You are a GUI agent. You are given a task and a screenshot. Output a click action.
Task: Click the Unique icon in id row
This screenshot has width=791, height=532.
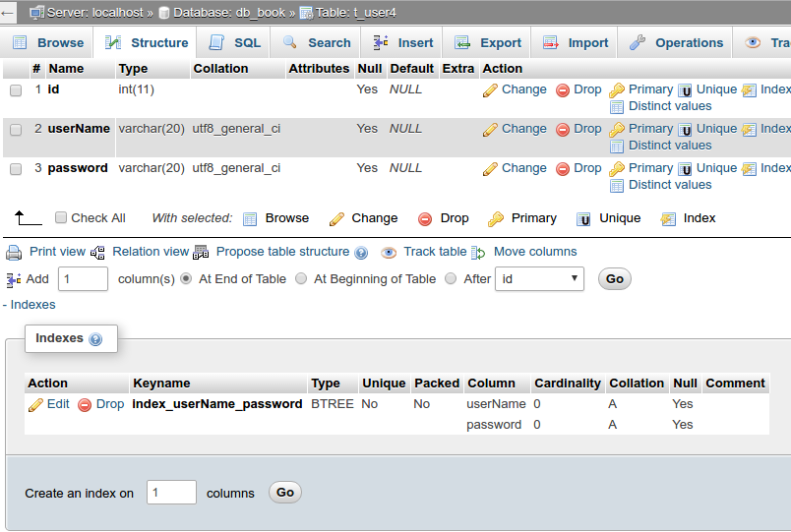click(x=685, y=89)
